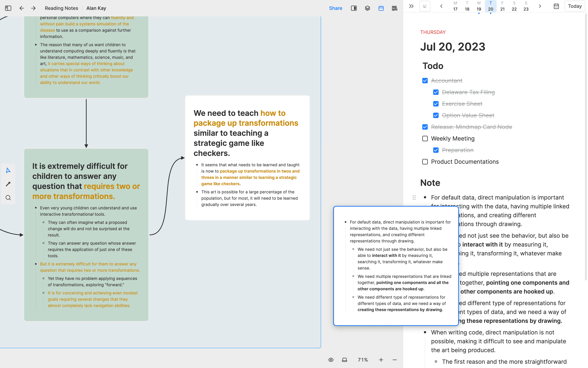Click 'This art is possible' bullet text
This screenshot has width=588, height=368.
249,198
